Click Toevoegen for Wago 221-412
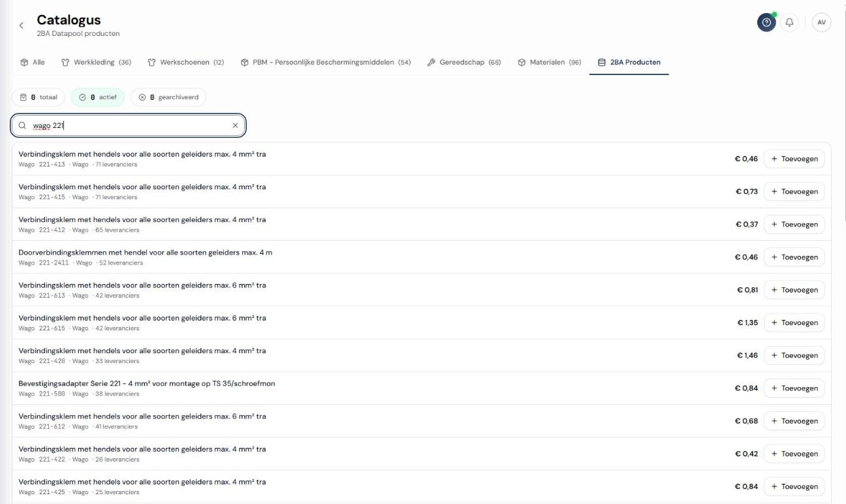Image resolution: width=846 pixels, height=504 pixels. pyautogui.click(x=794, y=224)
